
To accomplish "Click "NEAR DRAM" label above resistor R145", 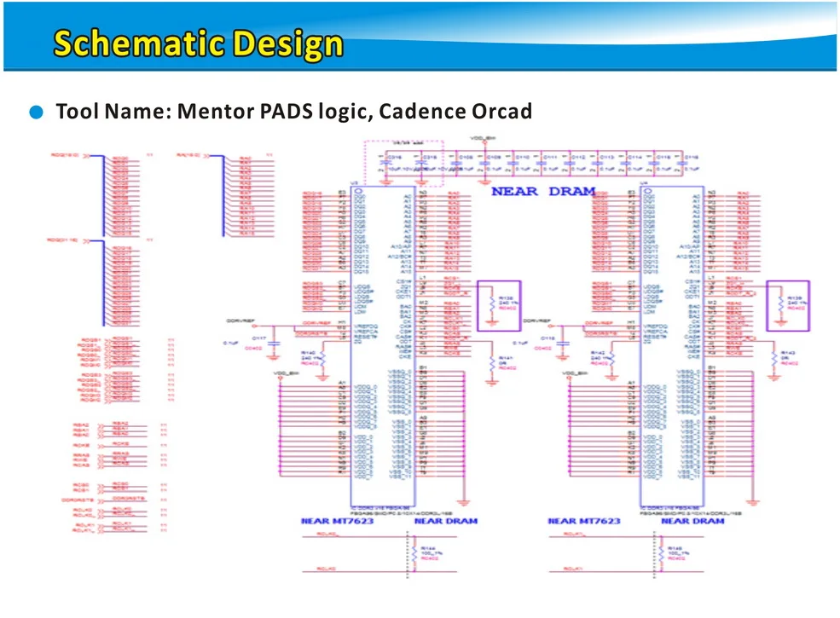I will (692, 521).
